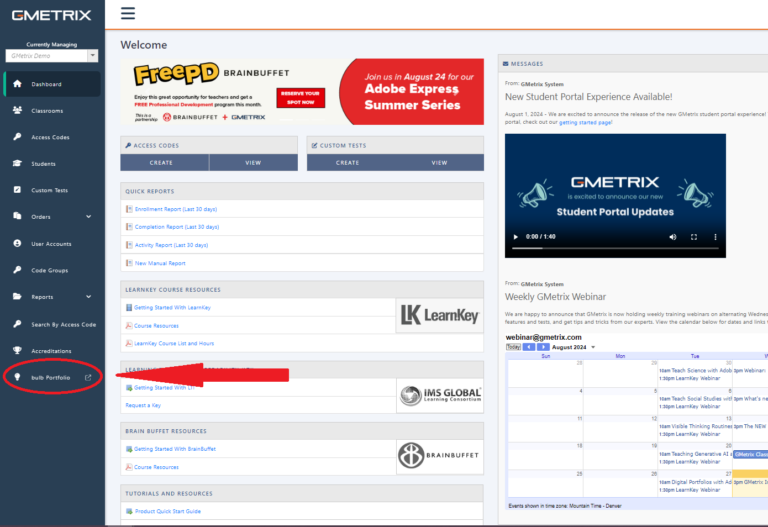Viewport: 768px width, 527px height.
Task: Open the August 2024 calendar month dropdown
Action: coord(592,347)
